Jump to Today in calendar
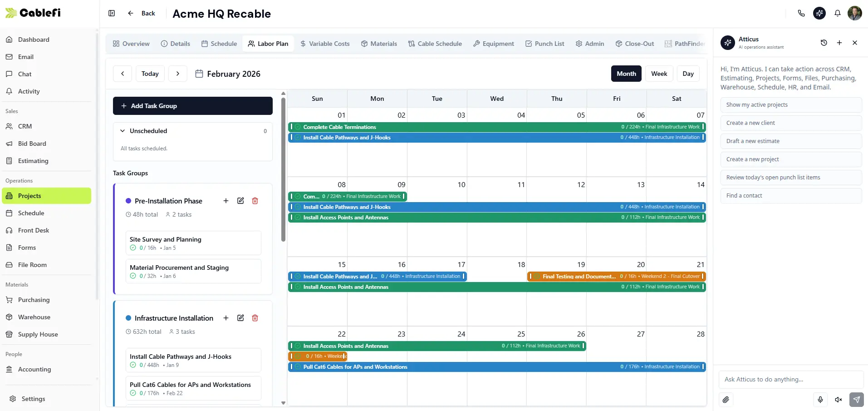Viewport: 868px width, 411px height. (150, 74)
